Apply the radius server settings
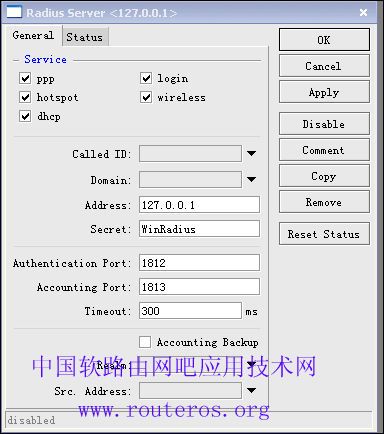Viewport: 384px width, 434px height. pos(324,92)
